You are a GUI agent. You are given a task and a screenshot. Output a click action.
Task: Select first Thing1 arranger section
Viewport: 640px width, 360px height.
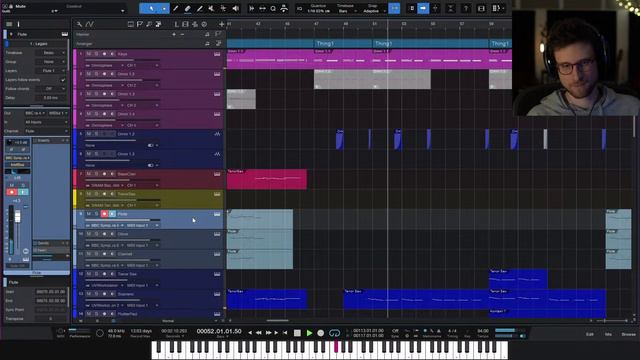coord(343,44)
